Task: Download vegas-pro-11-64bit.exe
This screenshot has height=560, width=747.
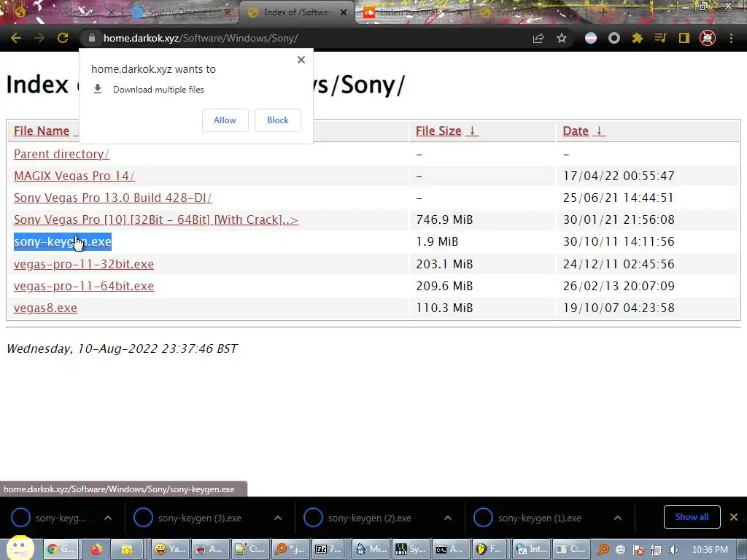Action: point(83,286)
